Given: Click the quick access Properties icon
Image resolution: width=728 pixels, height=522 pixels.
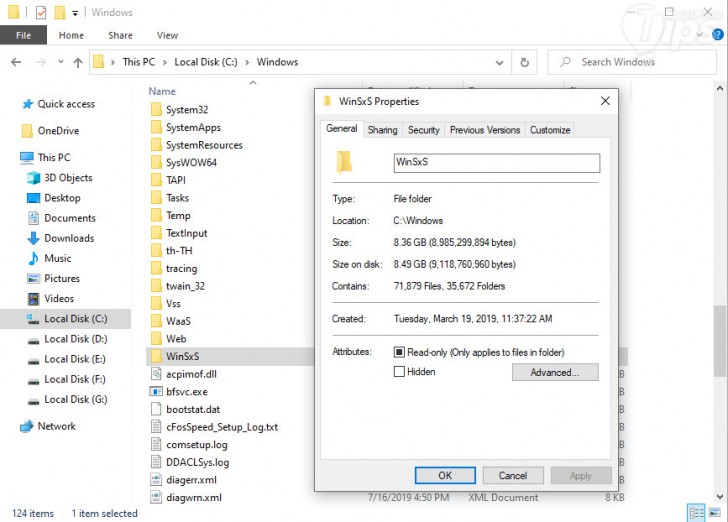Looking at the screenshot, I should pos(41,12).
